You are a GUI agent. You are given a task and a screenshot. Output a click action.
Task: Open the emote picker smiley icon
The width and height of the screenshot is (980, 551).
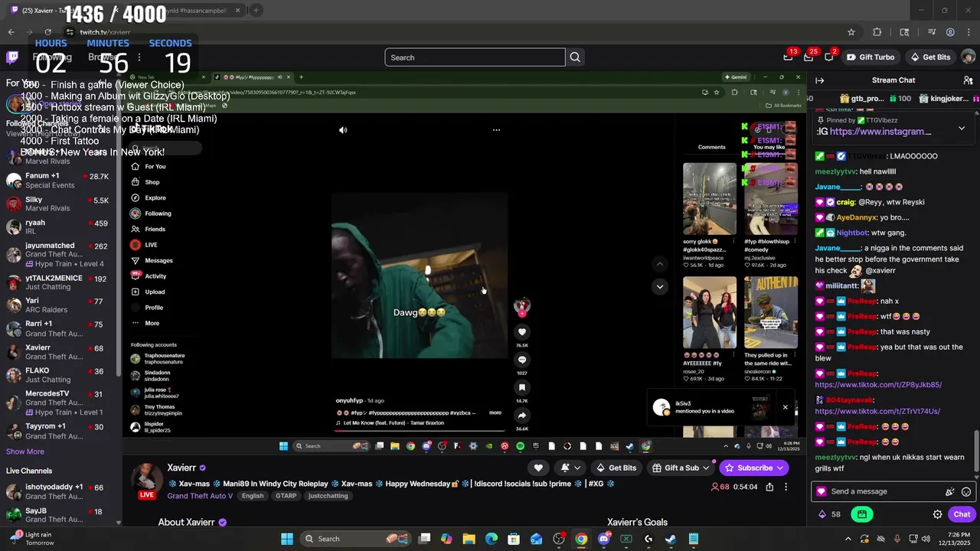(x=966, y=492)
